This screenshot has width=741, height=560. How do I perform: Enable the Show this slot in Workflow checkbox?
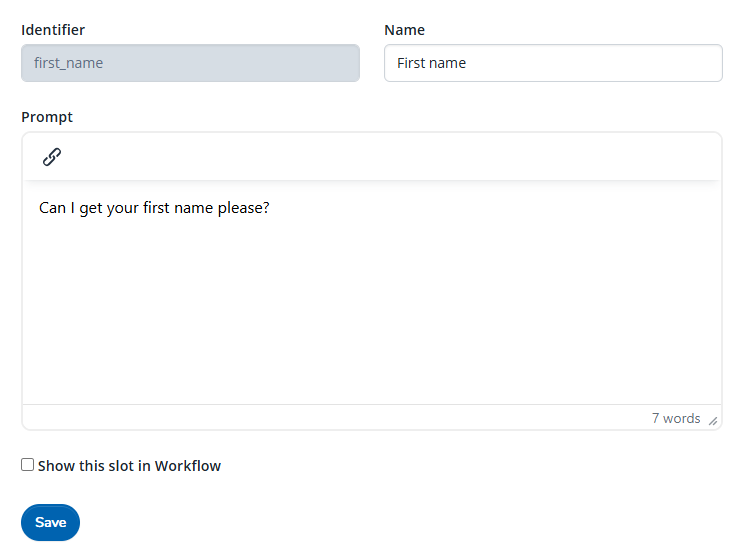pos(28,465)
